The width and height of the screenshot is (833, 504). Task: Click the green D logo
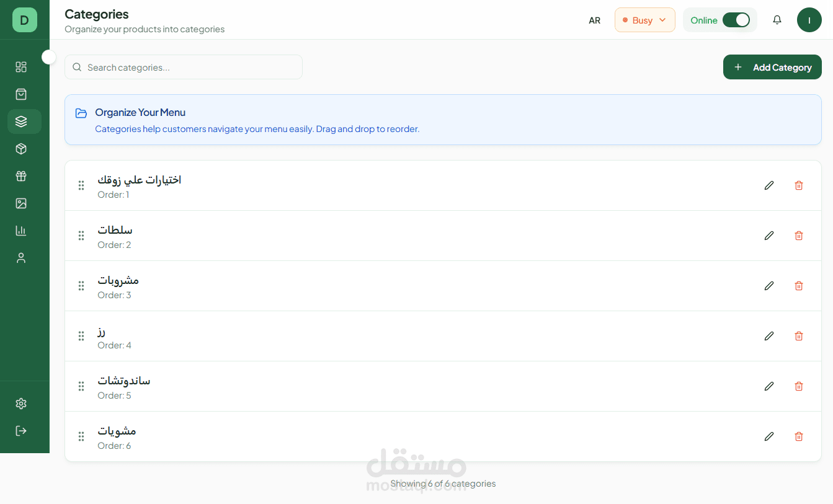pyautogui.click(x=25, y=20)
